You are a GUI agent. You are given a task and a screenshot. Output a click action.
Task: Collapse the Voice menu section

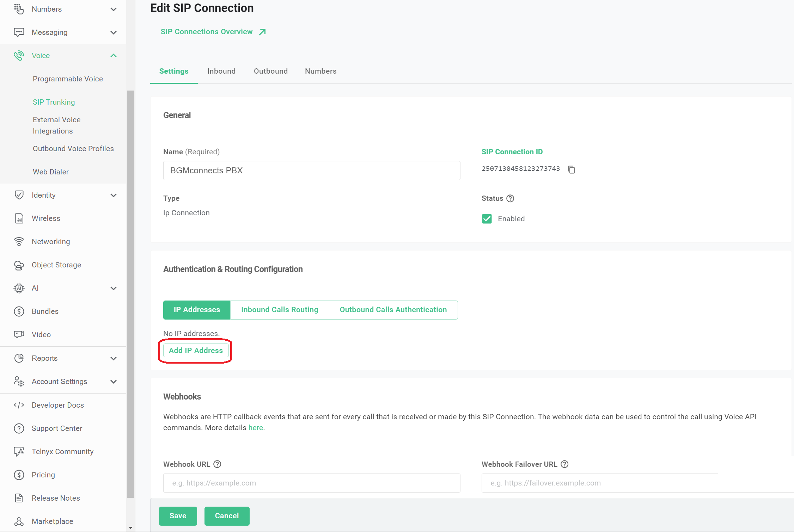pos(113,56)
